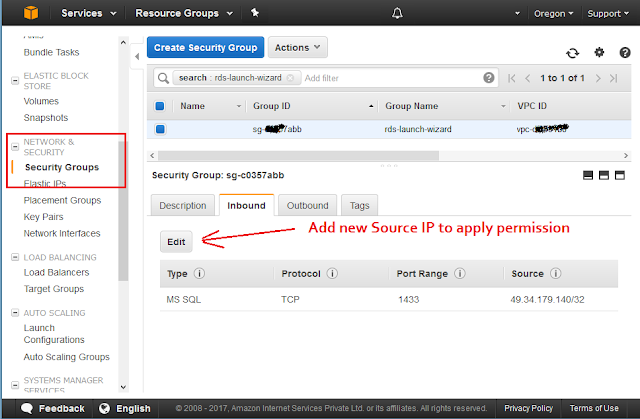Viewport: 640px width, 419px height.
Task: Click the sidebar scroll up arrow
Action: (x=123, y=42)
